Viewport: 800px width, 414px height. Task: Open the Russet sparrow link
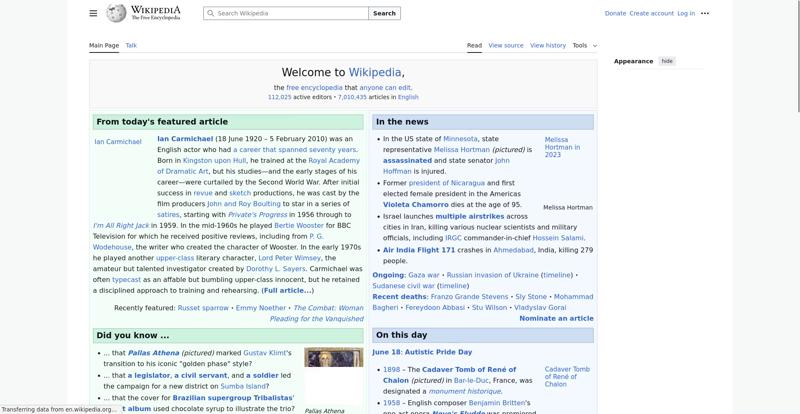coord(203,308)
